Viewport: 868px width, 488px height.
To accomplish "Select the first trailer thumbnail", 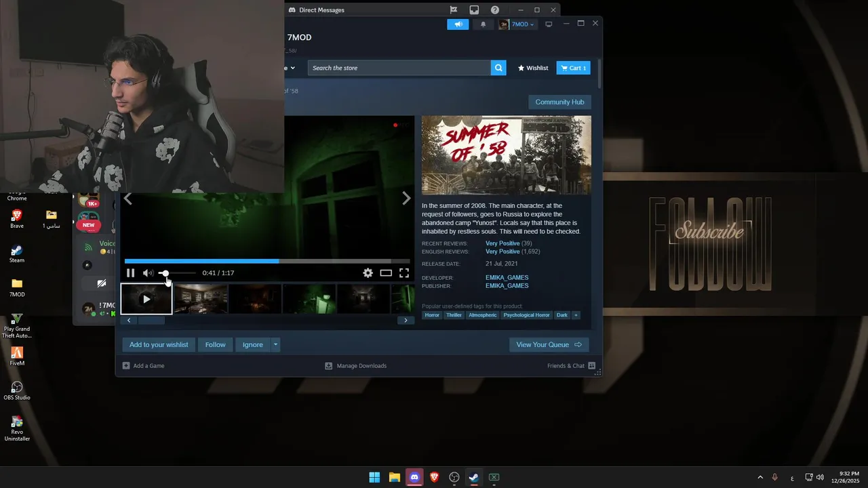I will [x=146, y=299].
